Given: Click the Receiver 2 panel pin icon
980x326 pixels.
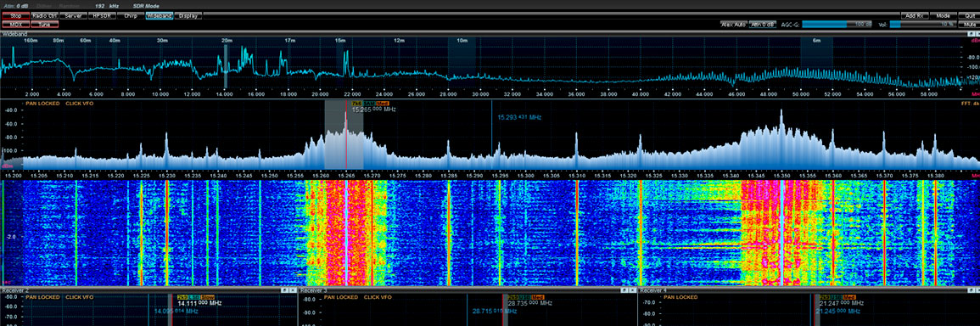Looking at the screenshot, I should pos(283,290).
